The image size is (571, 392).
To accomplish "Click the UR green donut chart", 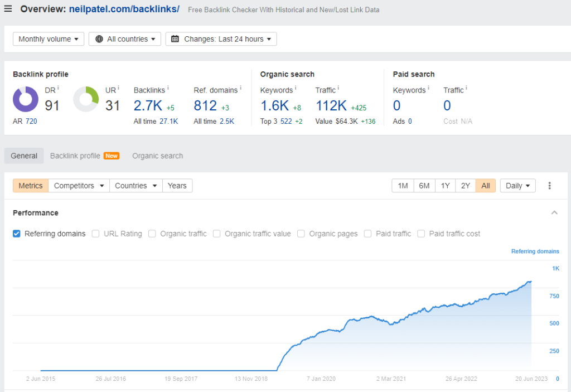I will tap(86, 100).
